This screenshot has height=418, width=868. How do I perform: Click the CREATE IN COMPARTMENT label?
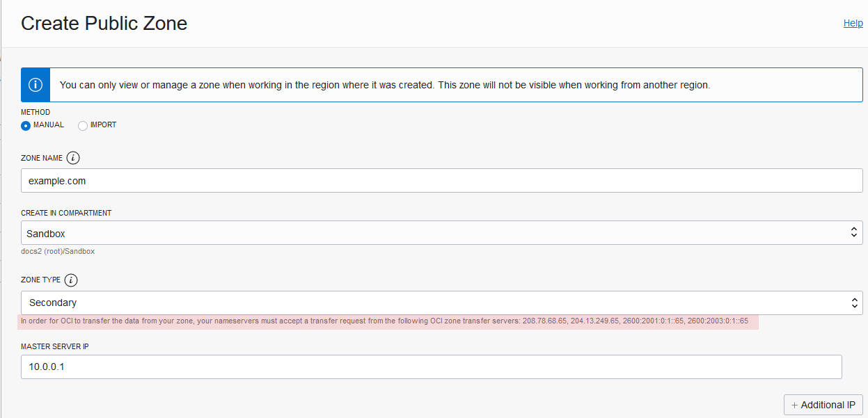66,213
